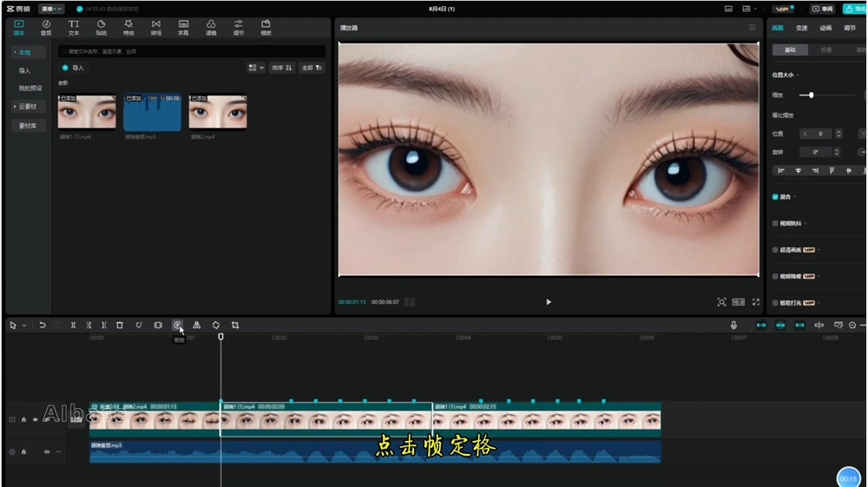
Task: Open the 转场 transitions panel
Action: coord(155,27)
